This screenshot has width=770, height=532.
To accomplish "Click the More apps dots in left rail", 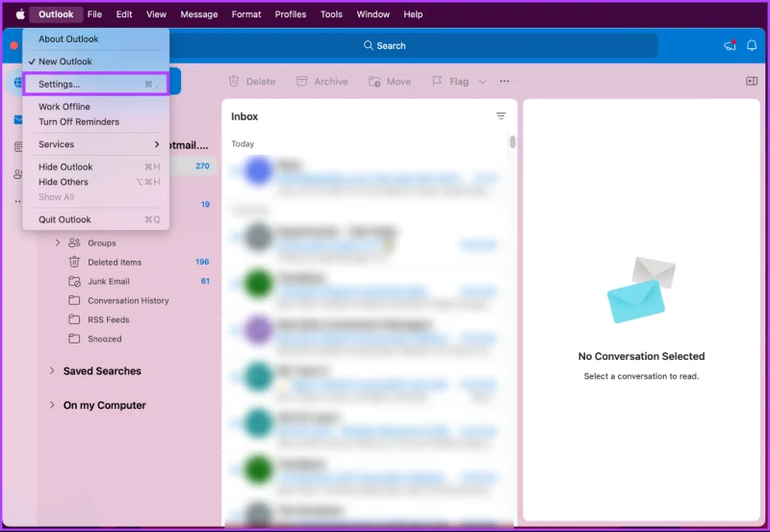I will click(18, 201).
